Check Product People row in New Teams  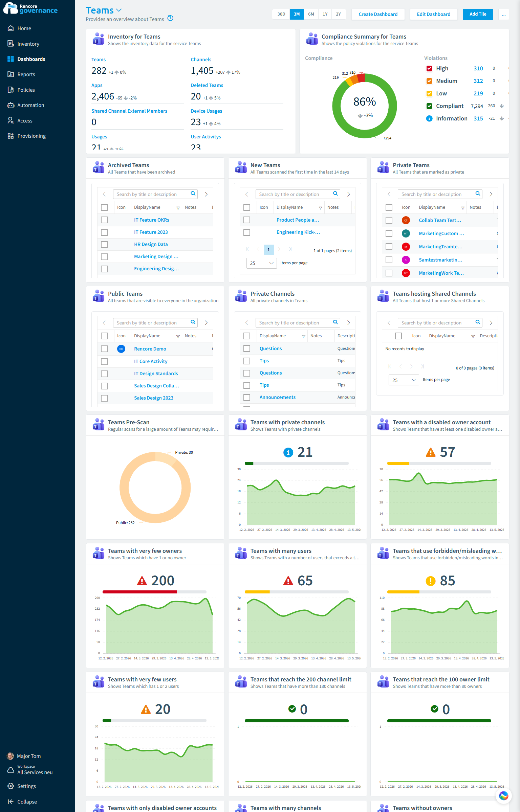(247, 220)
